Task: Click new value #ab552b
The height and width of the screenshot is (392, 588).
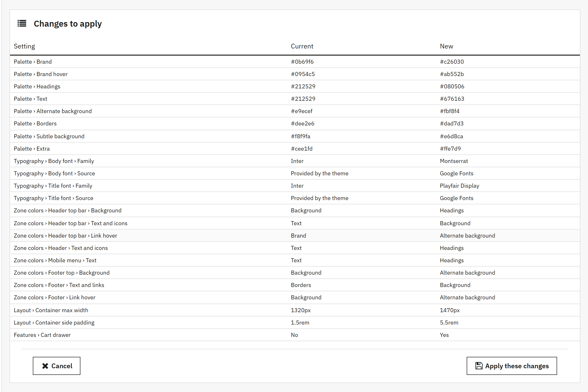Action: tap(452, 74)
